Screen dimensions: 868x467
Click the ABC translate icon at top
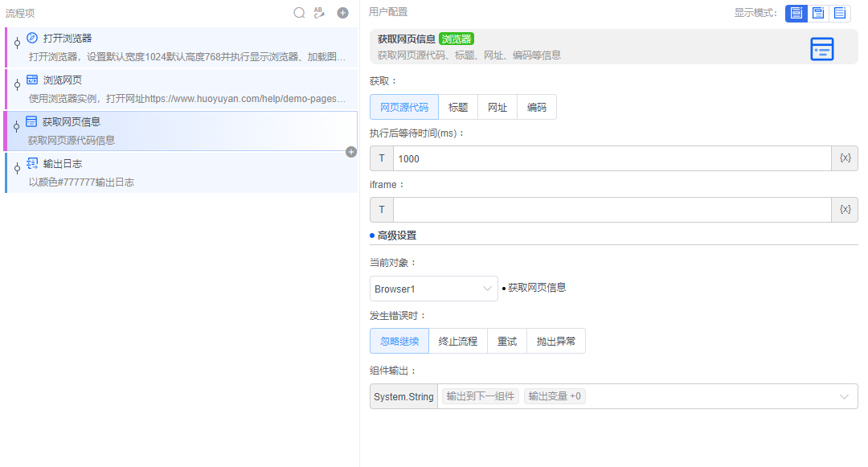point(319,12)
